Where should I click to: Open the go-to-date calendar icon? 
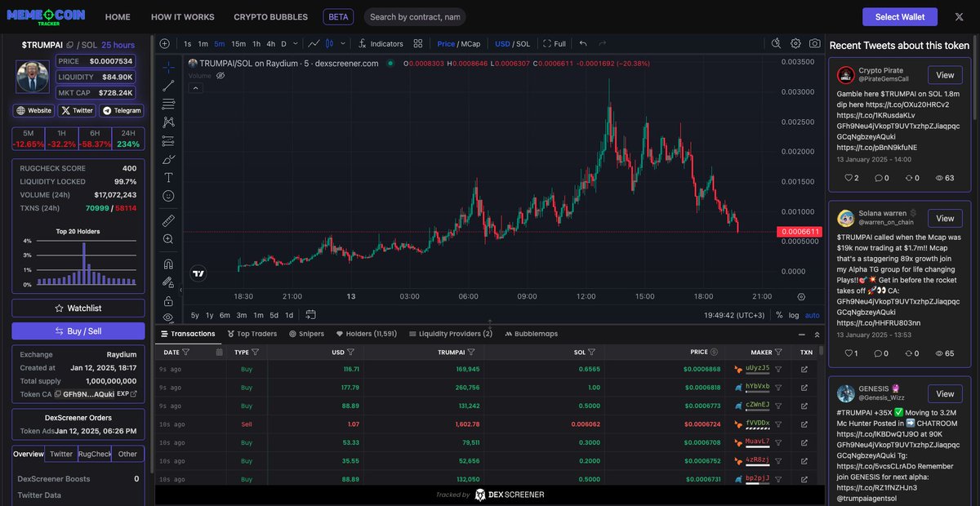coord(311,314)
